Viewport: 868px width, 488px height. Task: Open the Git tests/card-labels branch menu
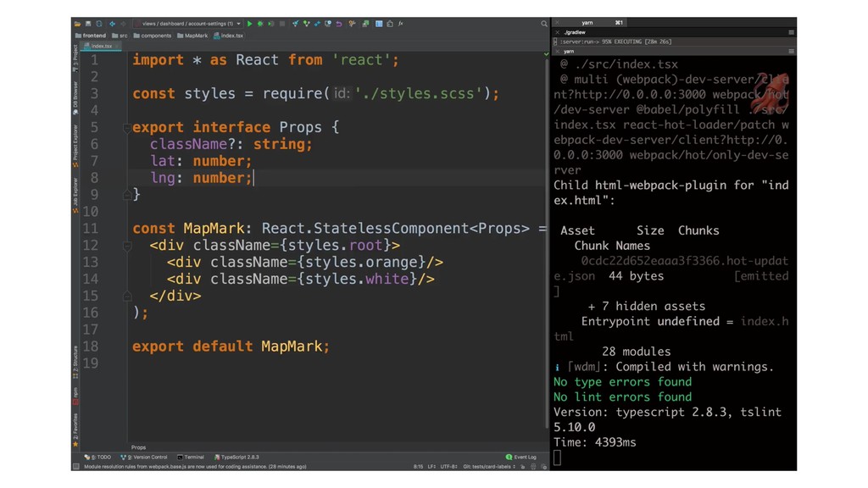489,467
